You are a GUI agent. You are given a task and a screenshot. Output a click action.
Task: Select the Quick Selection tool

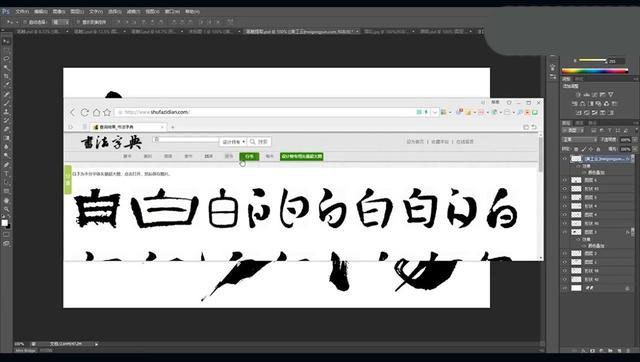pos(6,68)
